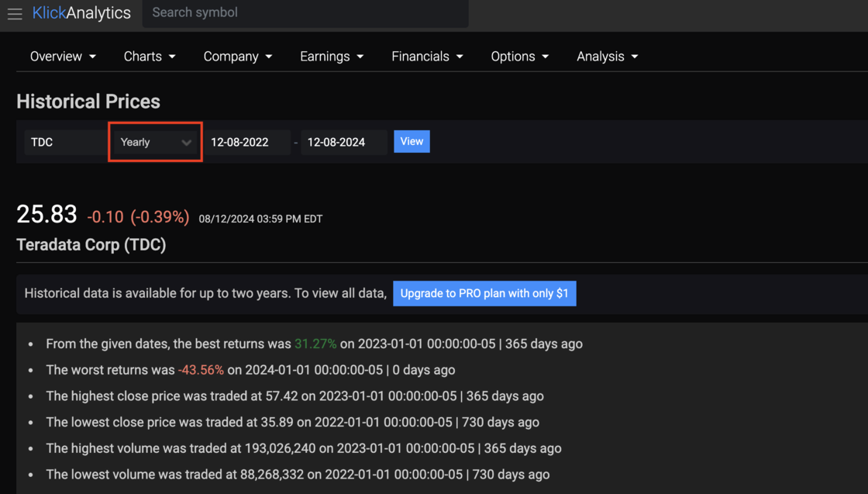Open the Company menu
This screenshot has height=494, width=868.
click(x=238, y=57)
